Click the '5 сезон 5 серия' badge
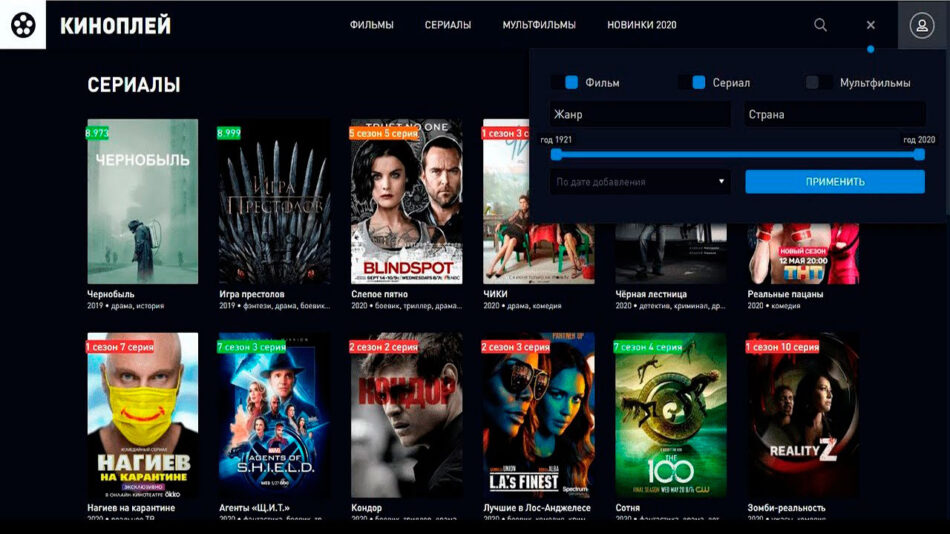The height and width of the screenshot is (534, 950). (383, 132)
